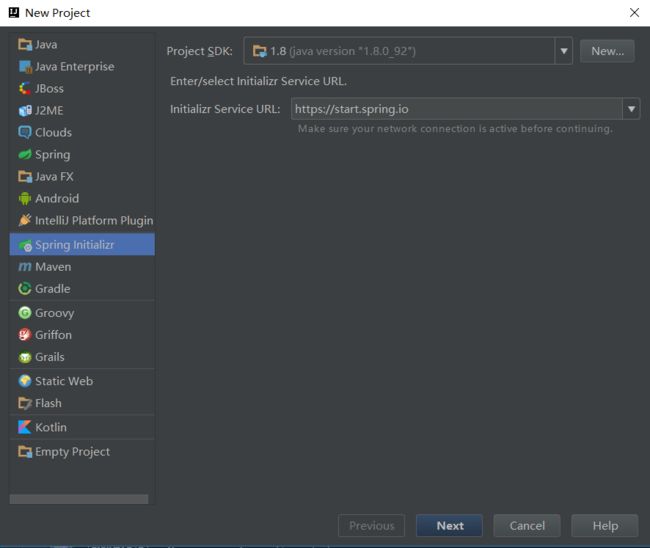Click the Cancel button
Viewport: 650px width, 548px height.
pos(527,526)
